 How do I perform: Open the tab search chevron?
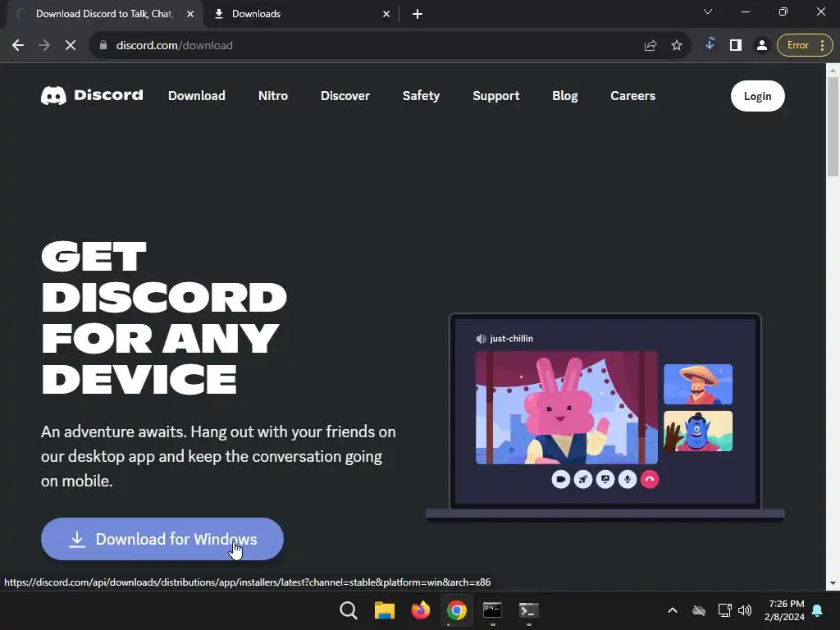click(708, 11)
